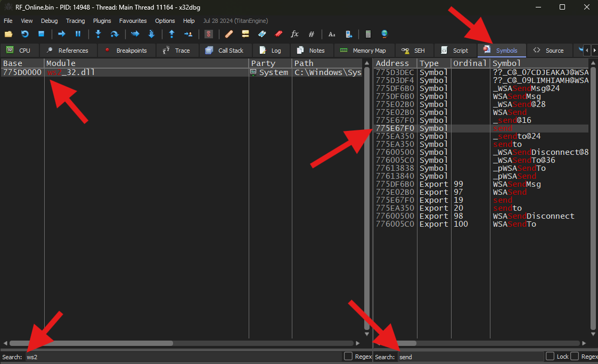
Task: Click the module list horizontal scrollbar
Action: 91,343
